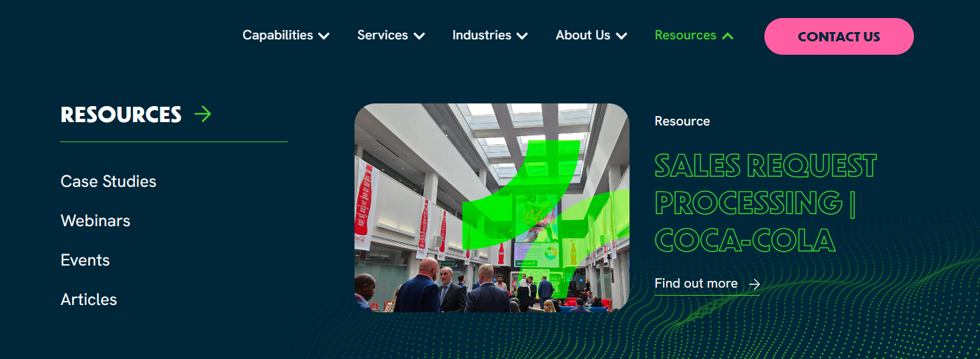
Task: Expand the Industries chevron arrow
Action: click(523, 36)
